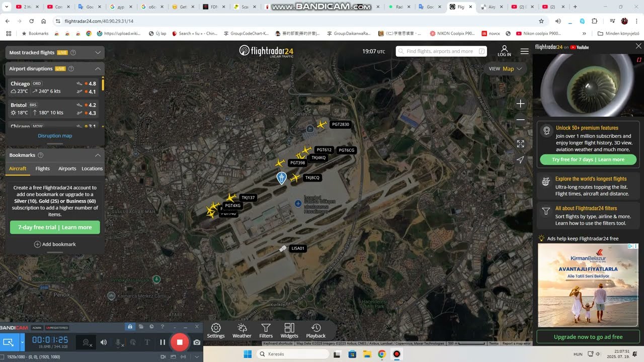Image resolution: width=644 pixels, height=362 pixels.
Task: Select aircraft PGT2830 on the map
Action: coord(321,124)
